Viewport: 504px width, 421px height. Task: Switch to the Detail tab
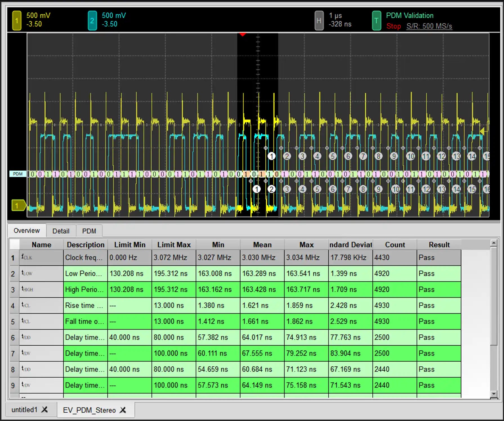tap(61, 231)
